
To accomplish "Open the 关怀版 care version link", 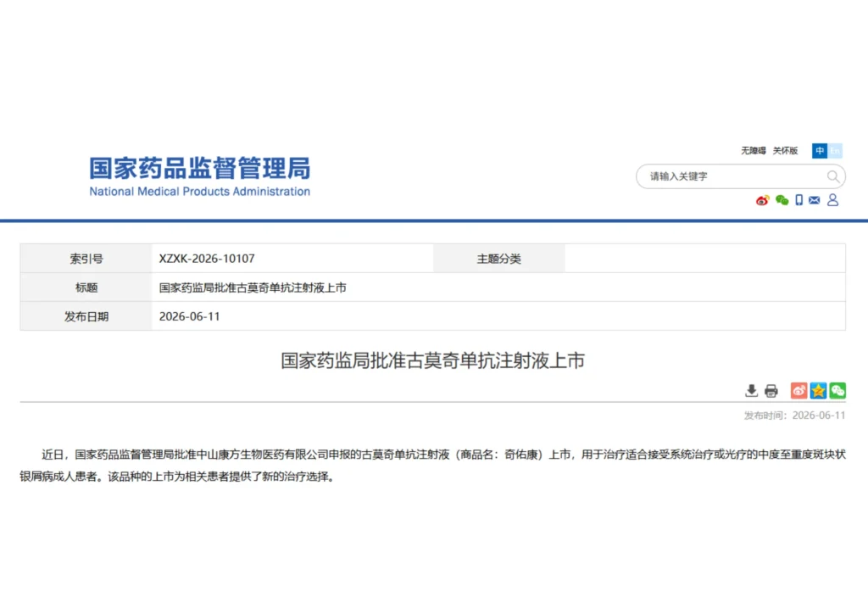I will tap(785, 151).
